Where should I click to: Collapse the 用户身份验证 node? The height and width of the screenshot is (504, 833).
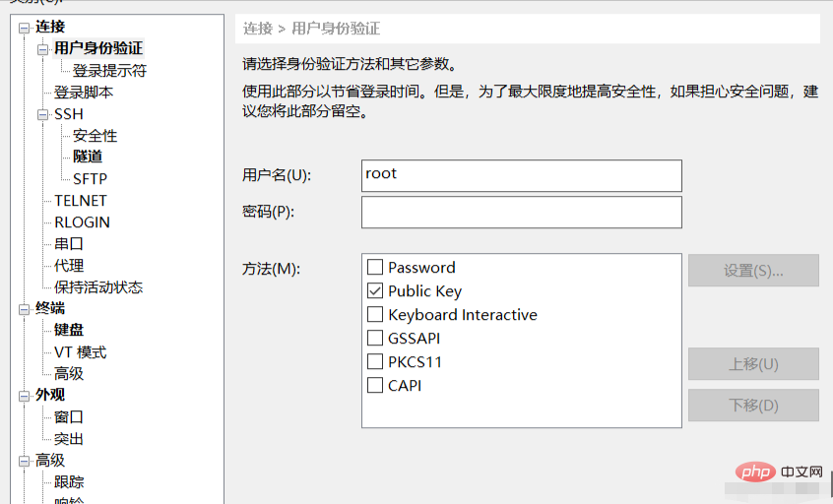[42, 50]
